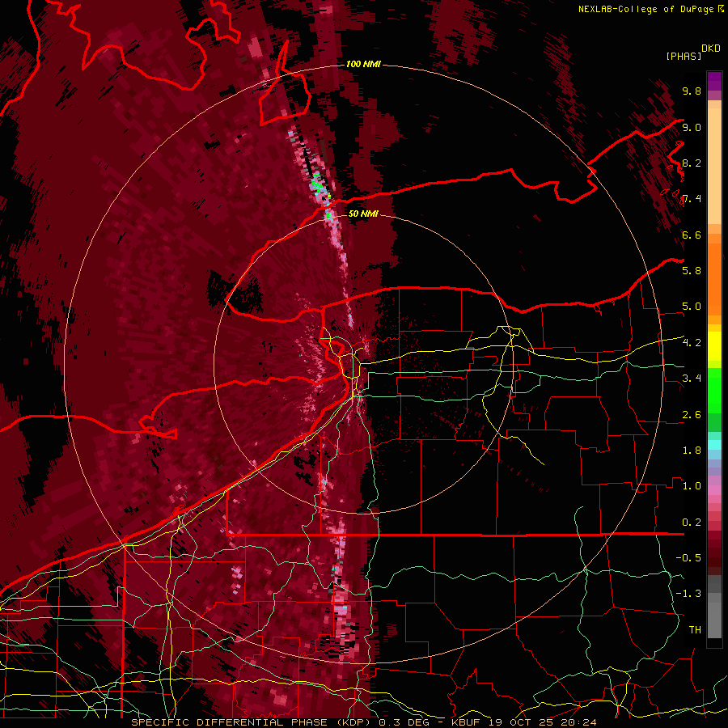Click the 7.4 legend value
This screenshot has width=728, height=728.
[692, 199]
